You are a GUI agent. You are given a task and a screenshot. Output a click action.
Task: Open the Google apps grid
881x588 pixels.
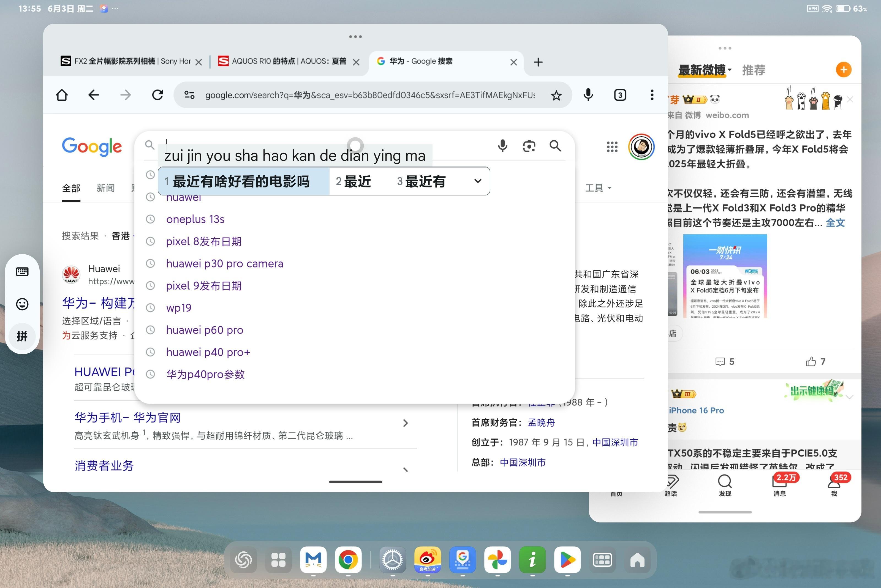coord(612,147)
